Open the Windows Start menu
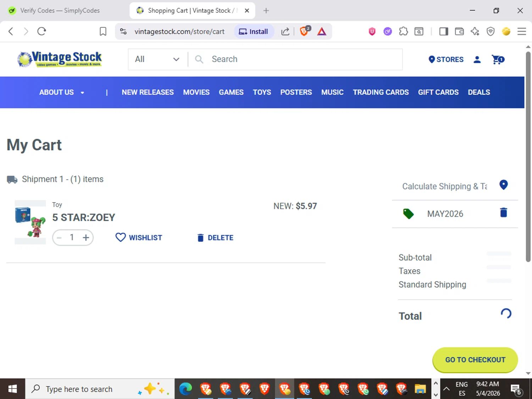532x399 pixels. [x=12, y=389]
